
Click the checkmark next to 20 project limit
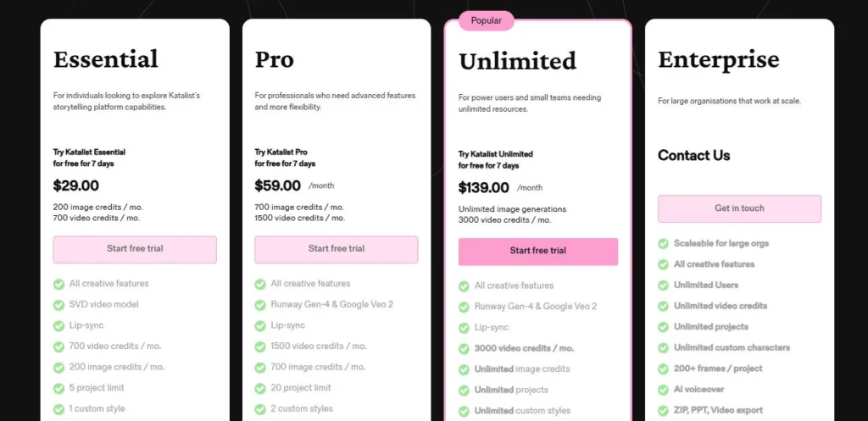click(260, 388)
